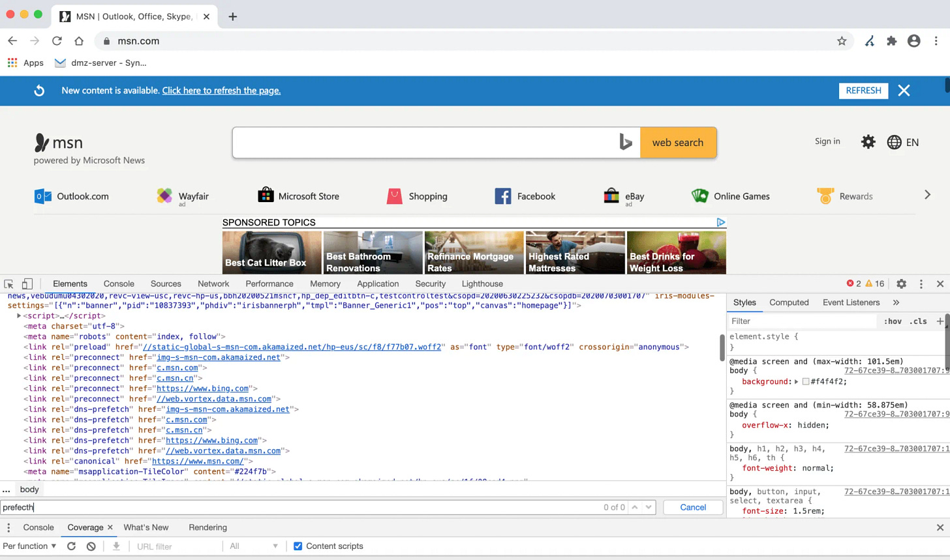Screen dimensions: 950x560
Task: Open DevTools more options menu
Action: (x=921, y=284)
